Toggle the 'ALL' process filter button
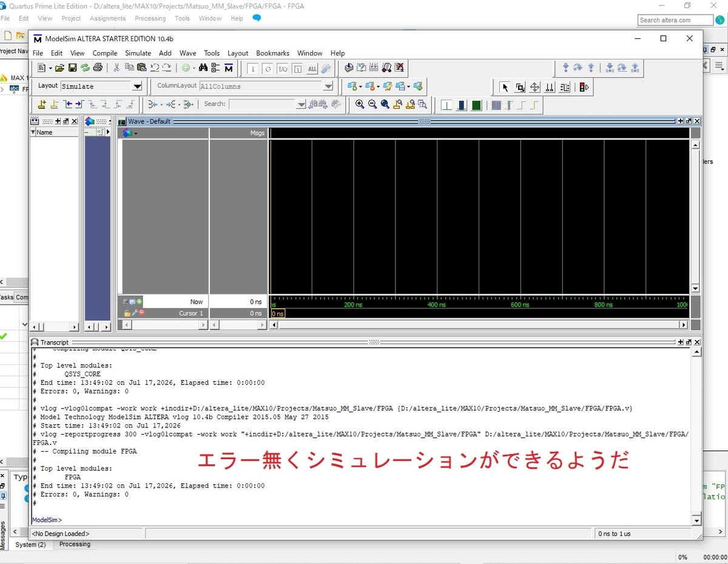 [312, 69]
